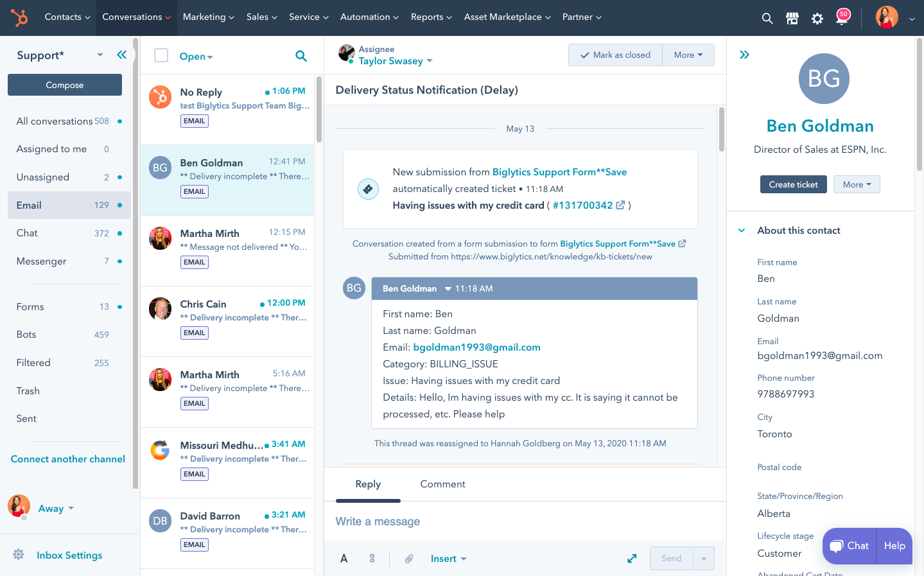Tick the select all conversations checkbox
The image size is (924, 576).
(161, 56)
